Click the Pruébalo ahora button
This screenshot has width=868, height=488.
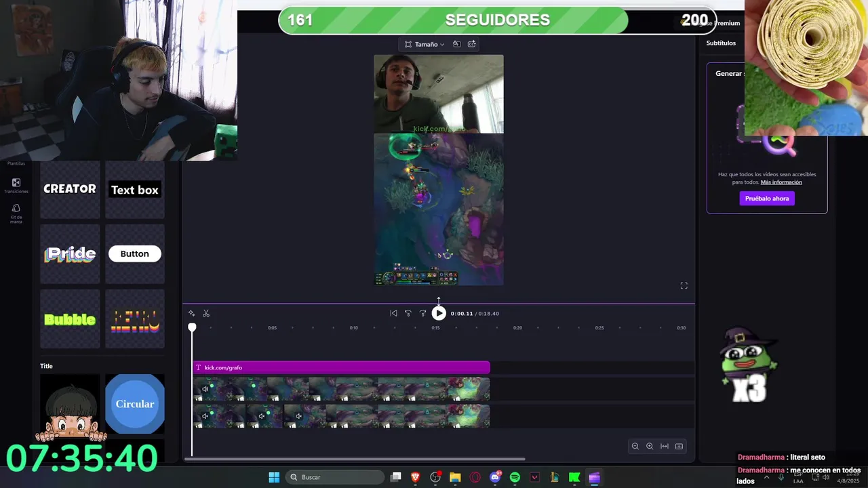(767, 199)
